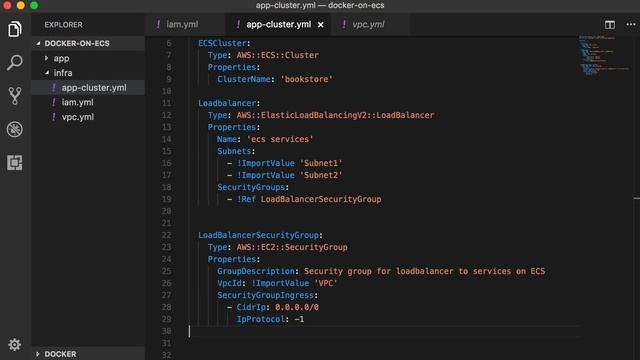Split the editor with the layout icon
This screenshot has width=640, height=360.
(610, 24)
